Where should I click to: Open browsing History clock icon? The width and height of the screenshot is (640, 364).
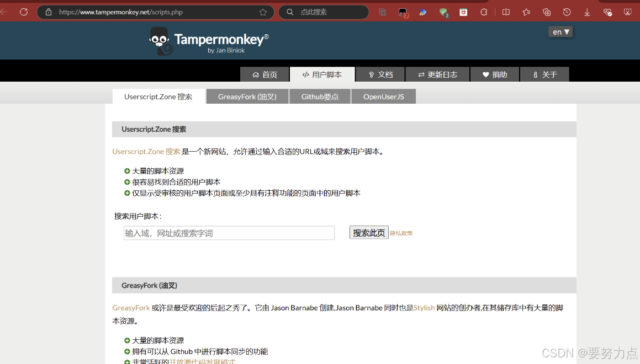click(x=567, y=12)
